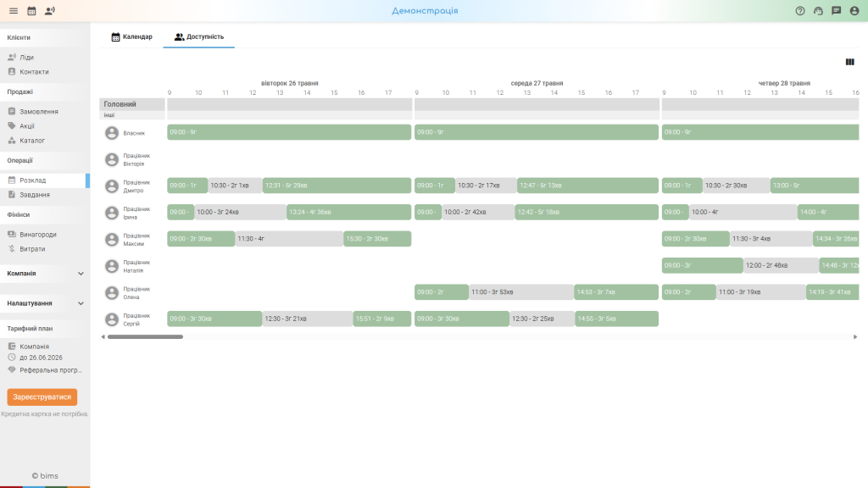Image resolution: width=868 pixels, height=488 pixels.
Task: Open the user account icon
Action: (x=854, y=10)
